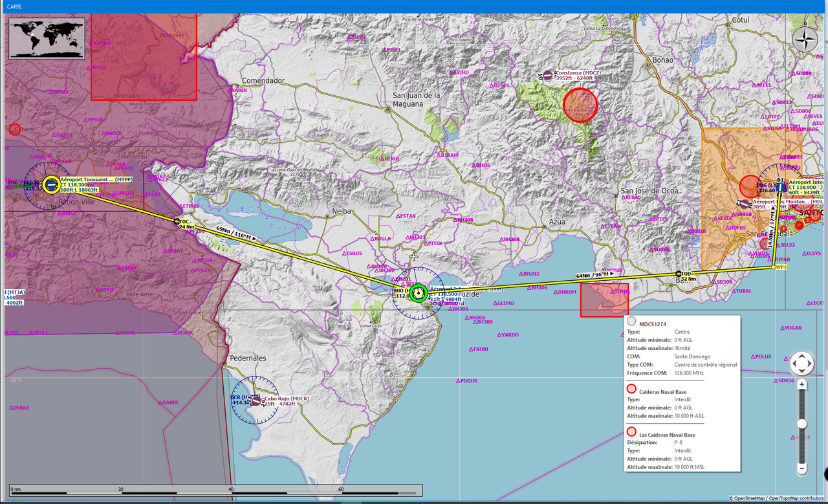Click the red circle beside Calderas Naval Base

(631, 389)
